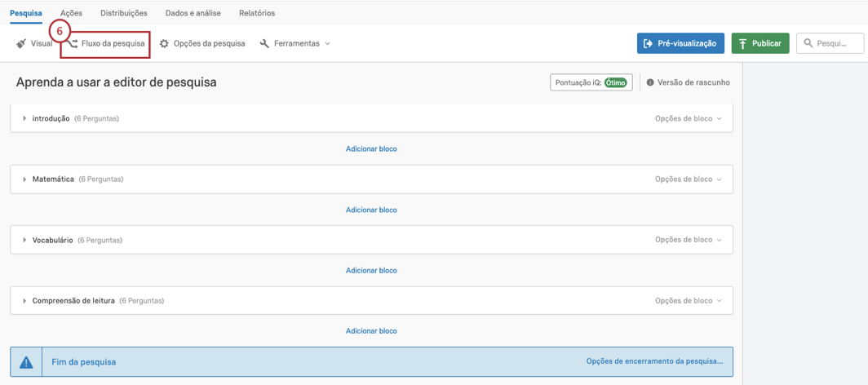The height and width of the screenshot is (385, 868).
Task: Click the Publicar button
Action: pos(760,43)
